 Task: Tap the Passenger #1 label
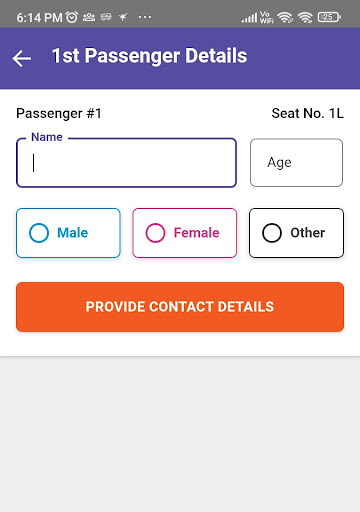pyautogui.click(x=59, y=114)
